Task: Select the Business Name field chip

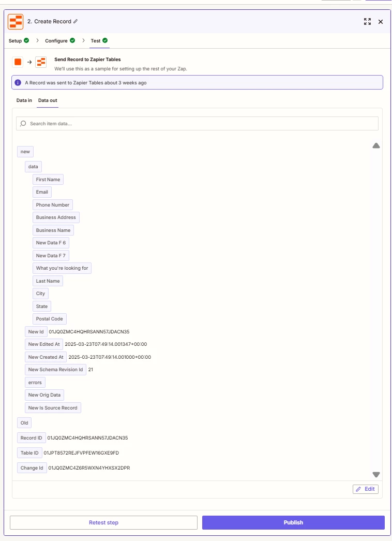Action: coord(53,230)
